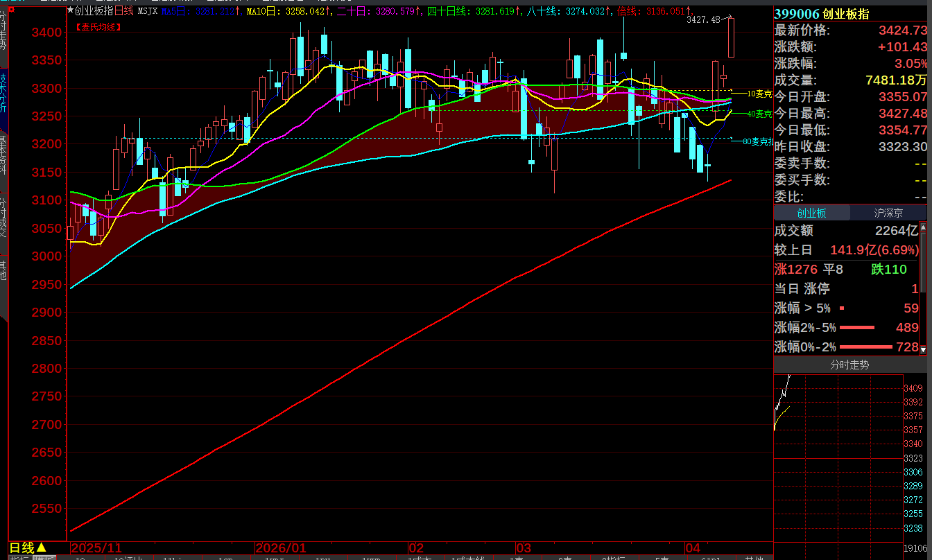The width and height of the screenshot is (932, 560).
Task: Click the 分时走势 mini chart header
Action: (x=849, y=365)
